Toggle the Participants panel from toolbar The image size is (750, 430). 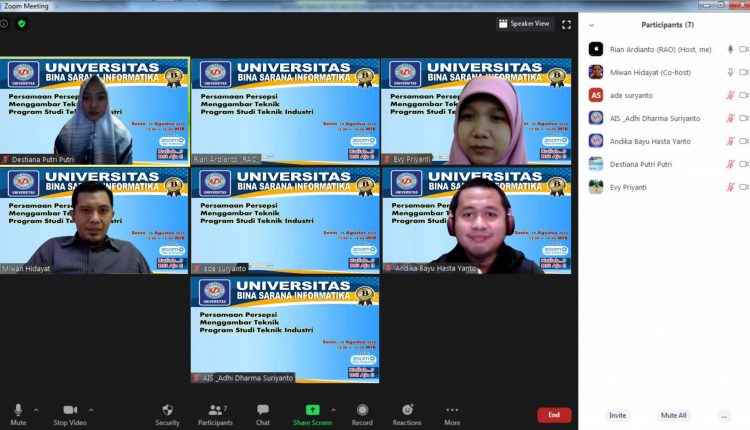[x=215, y=415]
